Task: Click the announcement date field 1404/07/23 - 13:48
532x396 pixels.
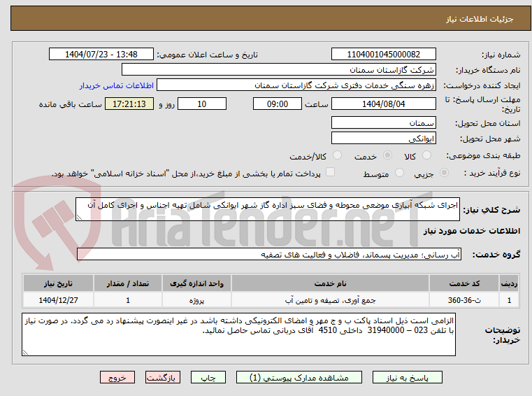Action: [x=101, y=54]
